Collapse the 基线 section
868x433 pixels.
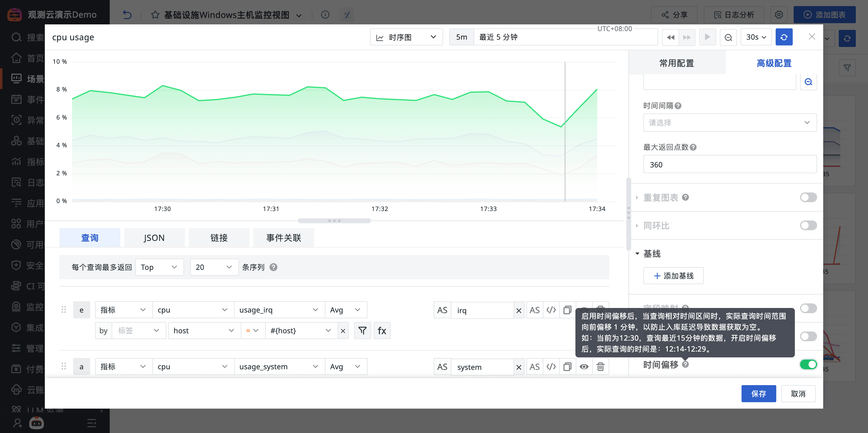pyautogui.click(x=637, y=254)
